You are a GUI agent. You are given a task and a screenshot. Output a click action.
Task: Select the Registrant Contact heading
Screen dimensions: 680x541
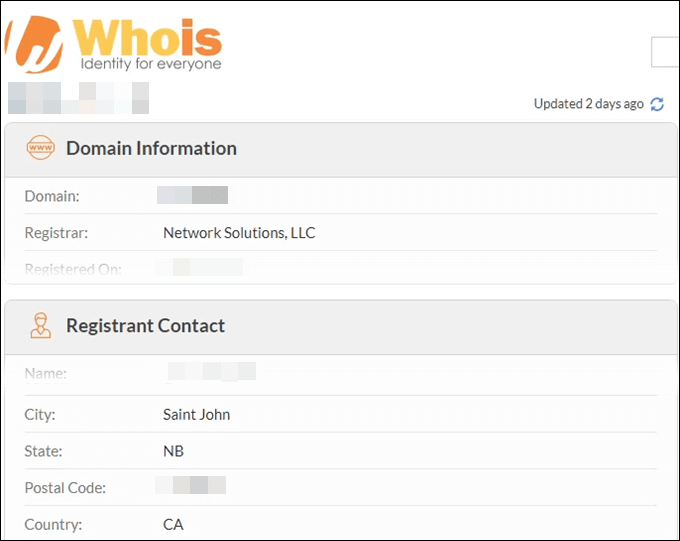pos(145,326)
